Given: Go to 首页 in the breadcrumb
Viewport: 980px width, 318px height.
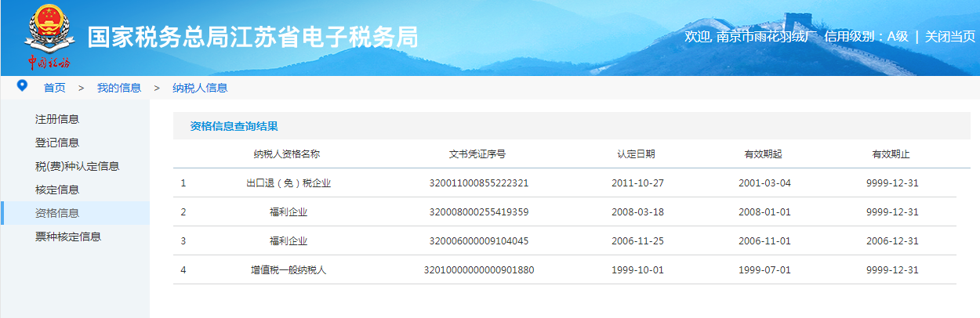Looking at the screenshot, I should (x=54, y=88).
